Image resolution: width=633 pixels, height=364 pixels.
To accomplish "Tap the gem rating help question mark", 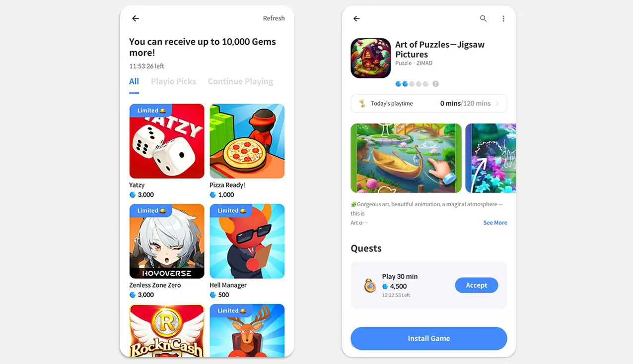I will [435, 84].
